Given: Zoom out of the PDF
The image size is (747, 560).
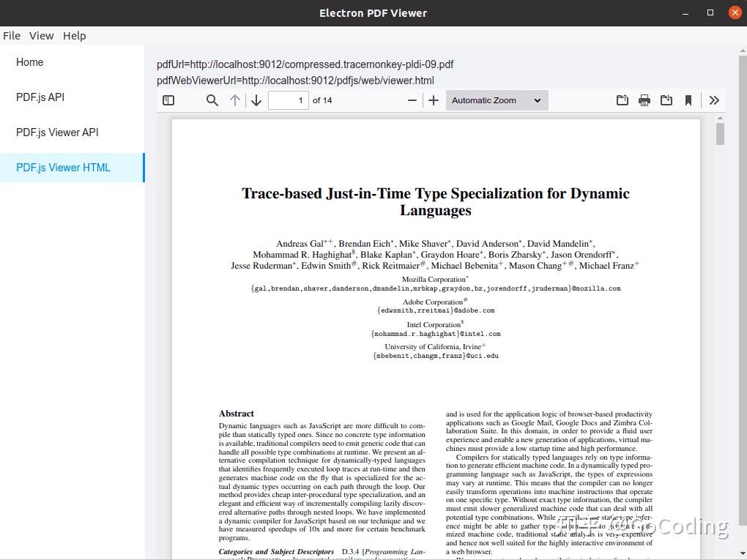Looking at the screenshot, I should [x=412, y=100].
